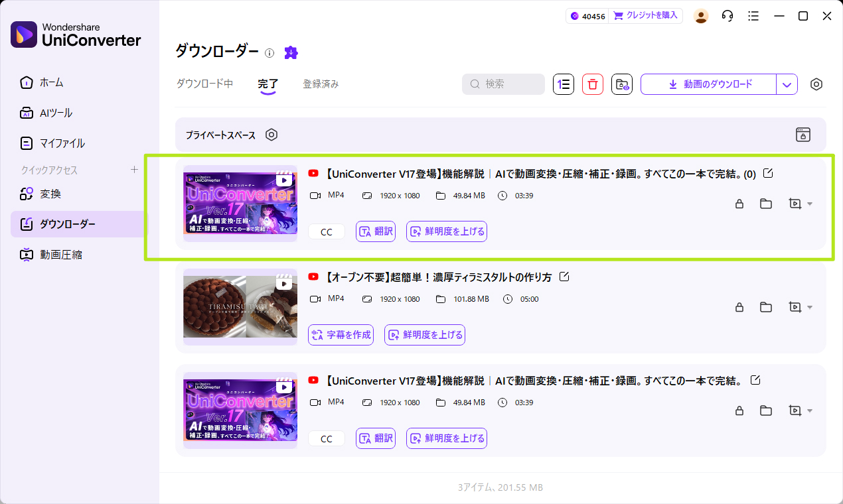843x504 pixels.
Task: Select the sort order icon in toolbar
Action: pyautogui.click(x=563, y=84)
